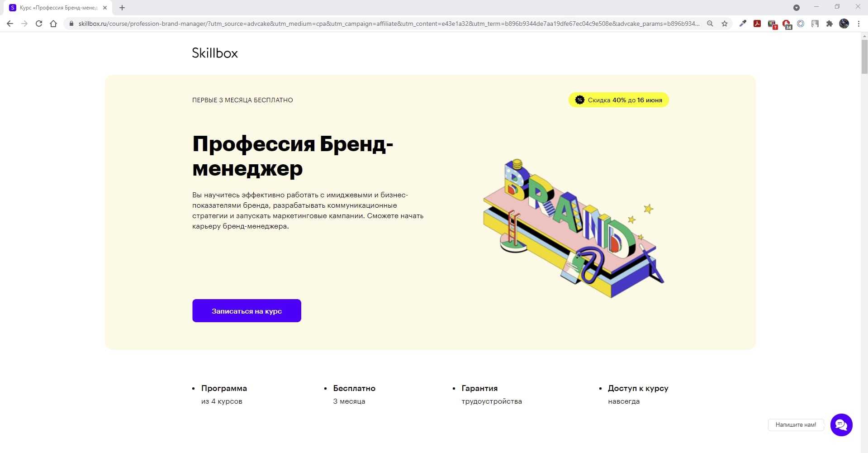868x453 pixels.
Task: Click the '3 месяца' text
Action: point(349,401)
